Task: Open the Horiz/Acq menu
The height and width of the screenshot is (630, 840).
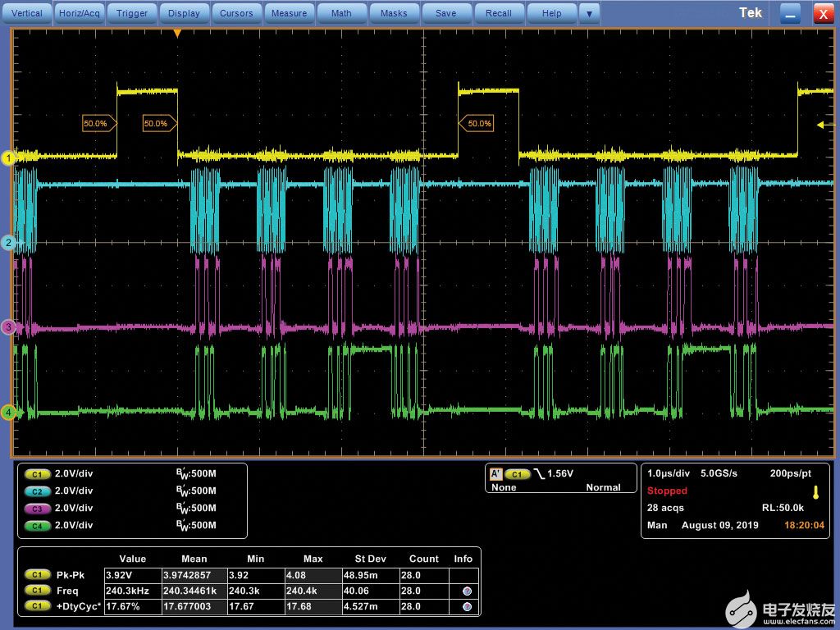Action: 80,13
